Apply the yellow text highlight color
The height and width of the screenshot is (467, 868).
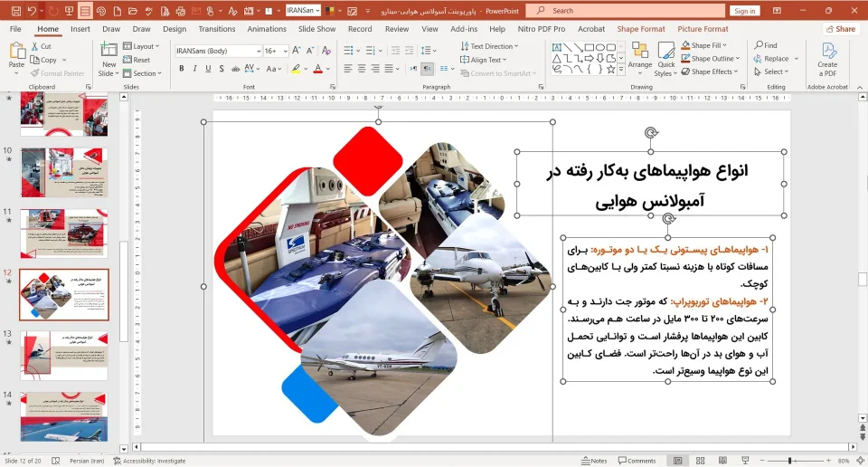coord(297,69)
